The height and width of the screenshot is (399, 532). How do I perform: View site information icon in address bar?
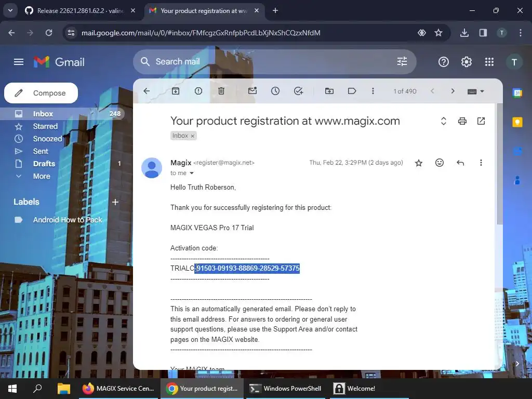tap(71, 33)
